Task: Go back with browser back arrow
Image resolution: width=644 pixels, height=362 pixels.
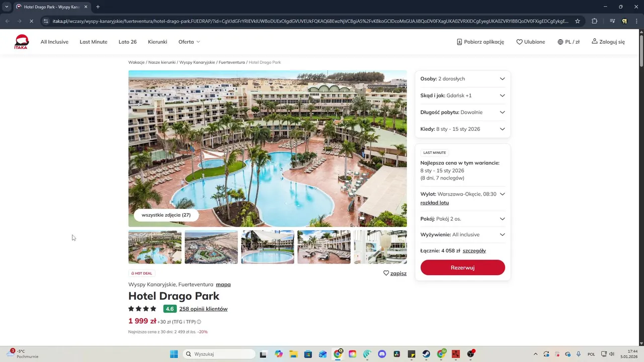Action: click(x=7, y=21)
